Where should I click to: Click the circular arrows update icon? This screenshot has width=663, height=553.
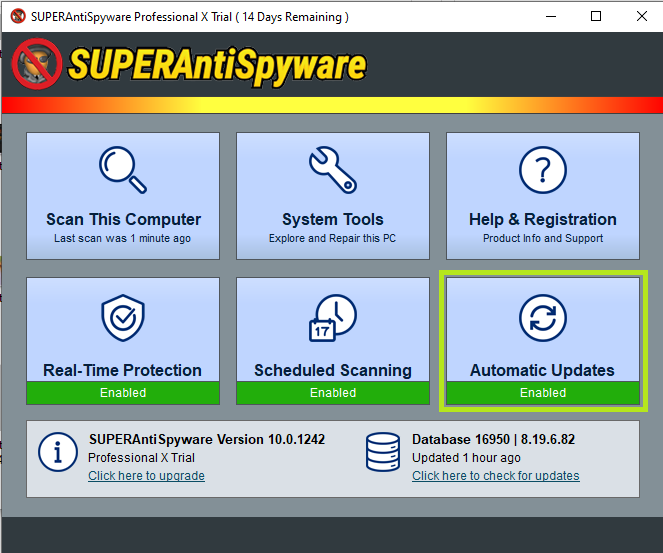(542, 318)
